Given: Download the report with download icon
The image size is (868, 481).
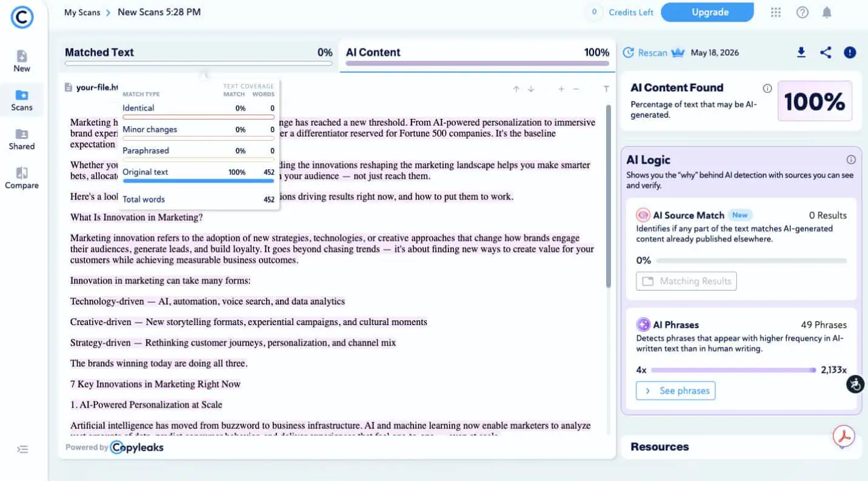Looking at the screenshot, I should (x=801, y=53).
